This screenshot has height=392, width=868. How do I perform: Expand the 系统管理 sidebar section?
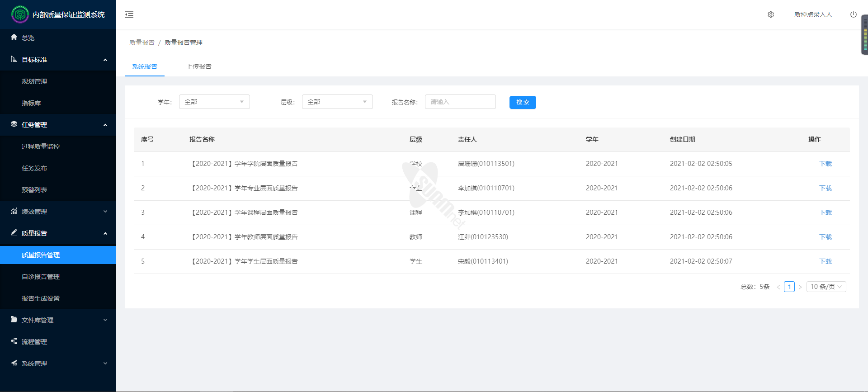click(x=105, y=364)
